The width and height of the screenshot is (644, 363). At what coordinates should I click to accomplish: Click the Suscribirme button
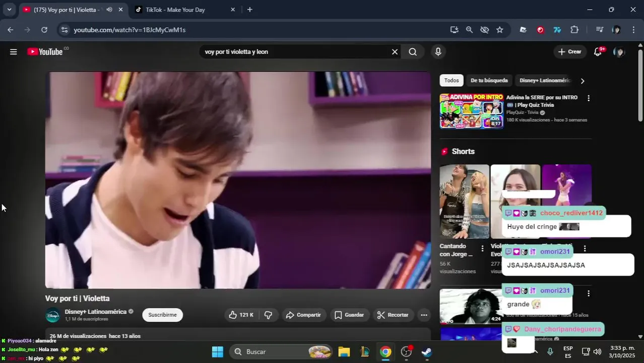click(x=162, y=315)
